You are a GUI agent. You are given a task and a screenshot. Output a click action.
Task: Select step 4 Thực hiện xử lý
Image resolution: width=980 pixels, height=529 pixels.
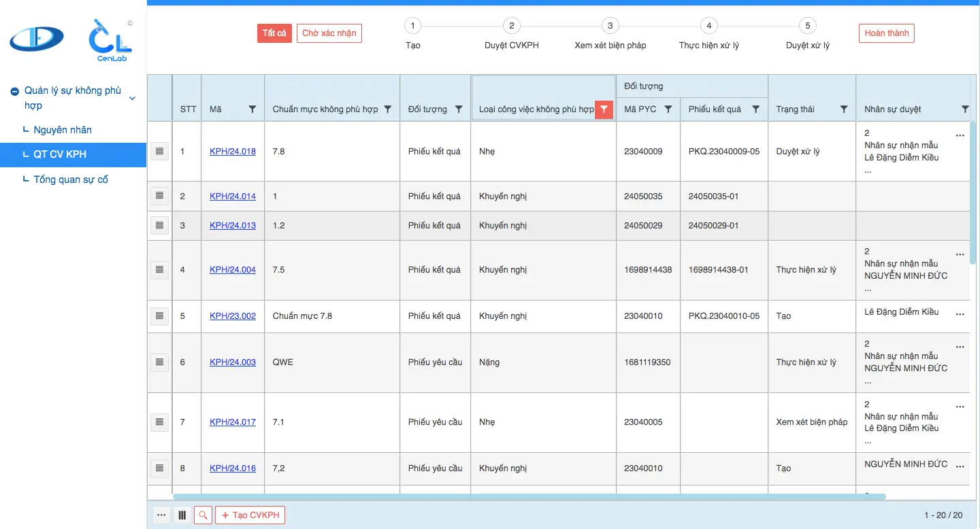(708, 27)
